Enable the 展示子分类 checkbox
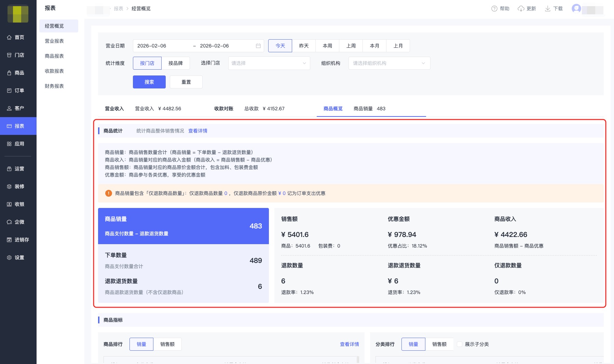Screen dimensions: 614x364 (x=460, y=344)
